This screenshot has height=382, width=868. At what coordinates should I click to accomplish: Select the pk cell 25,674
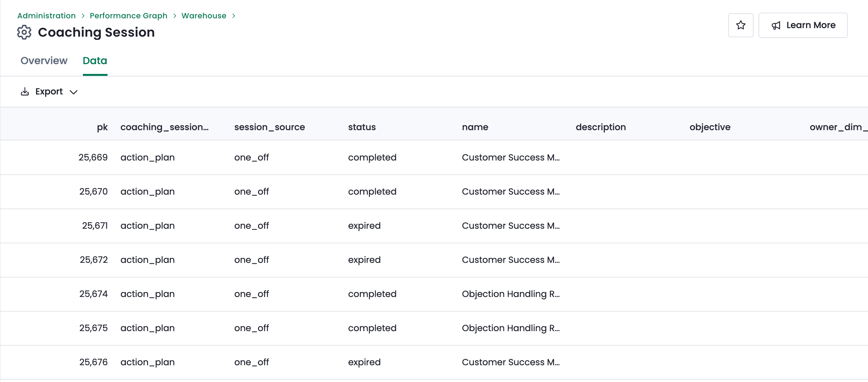93,294
